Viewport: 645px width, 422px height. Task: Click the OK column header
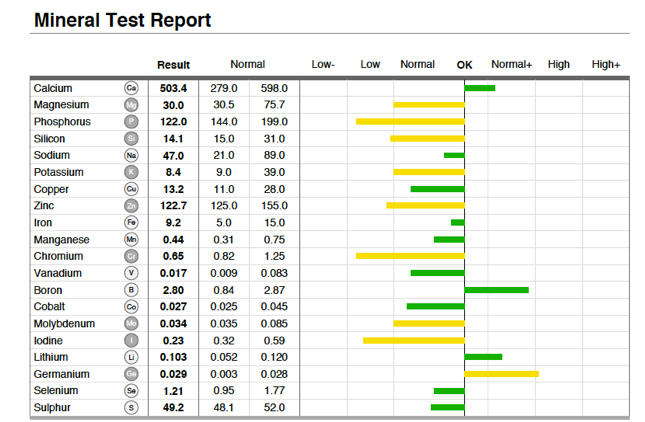pos(464,65)
